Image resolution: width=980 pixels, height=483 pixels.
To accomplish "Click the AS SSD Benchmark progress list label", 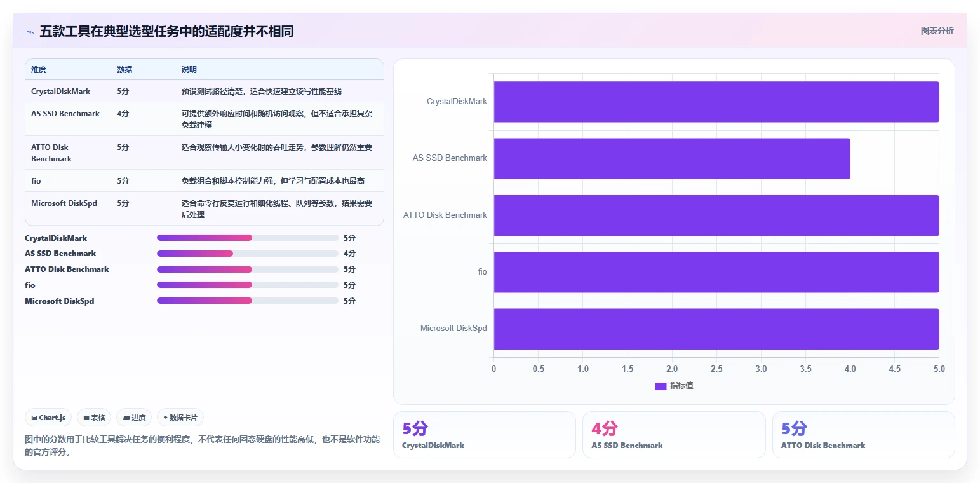I will click(60, 254).
